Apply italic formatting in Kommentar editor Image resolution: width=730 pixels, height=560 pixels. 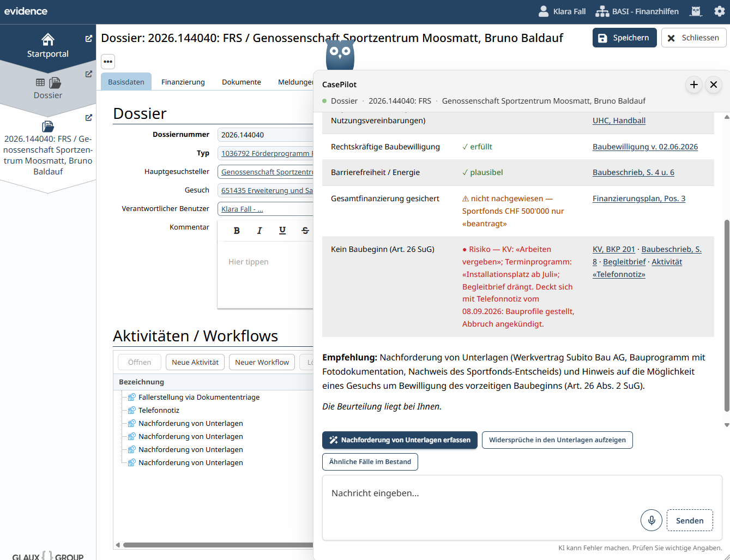260,231
